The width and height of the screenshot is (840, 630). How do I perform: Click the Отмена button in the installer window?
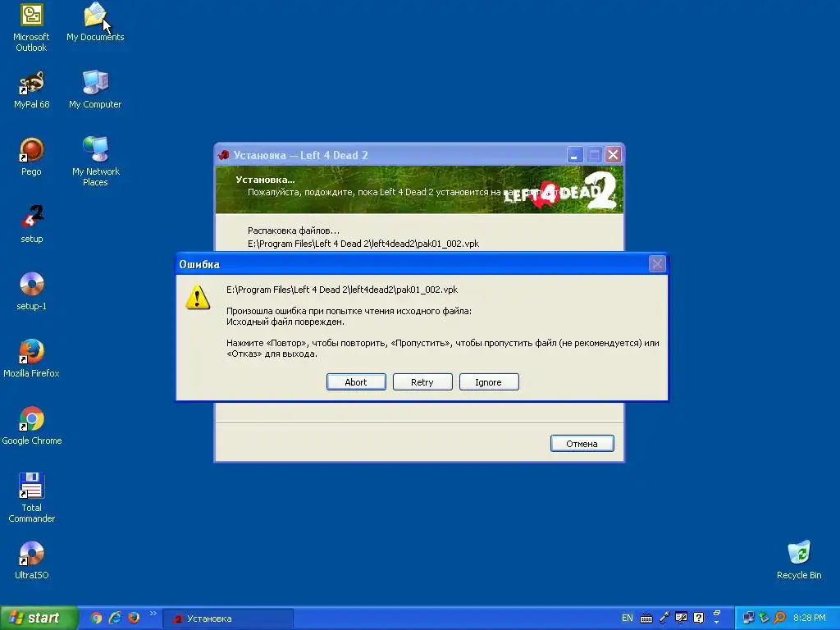click(582, 444)
